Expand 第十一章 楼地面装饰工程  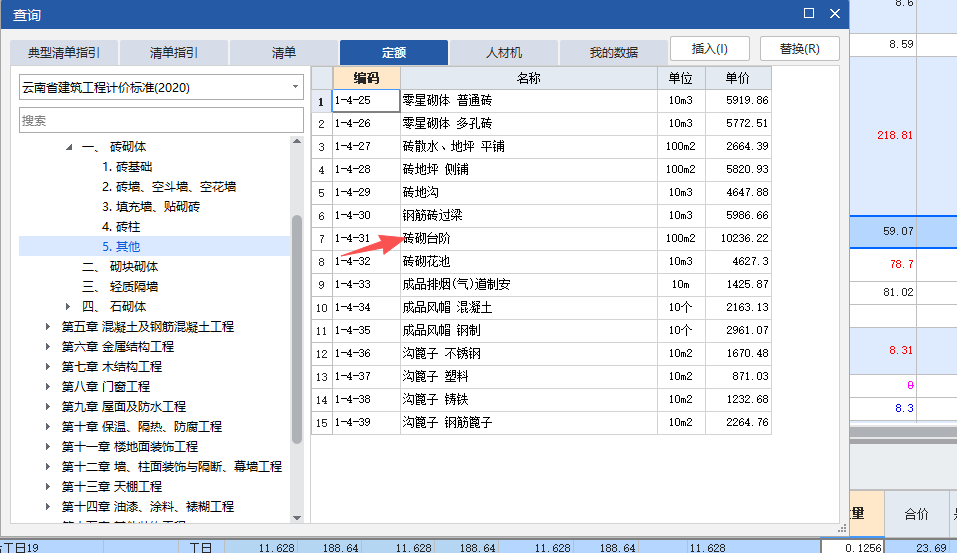[48, 447]
